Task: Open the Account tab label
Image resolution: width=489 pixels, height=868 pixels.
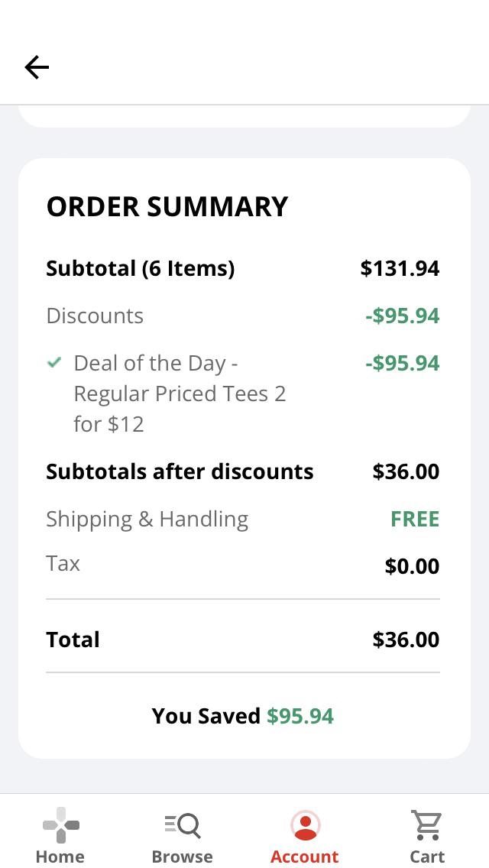Action: (304, 857)
